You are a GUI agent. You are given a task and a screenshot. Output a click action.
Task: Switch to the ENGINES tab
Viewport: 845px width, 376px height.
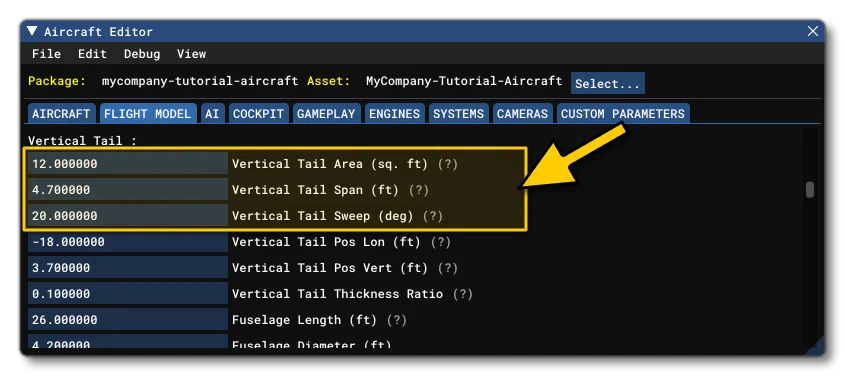point(394,114)
